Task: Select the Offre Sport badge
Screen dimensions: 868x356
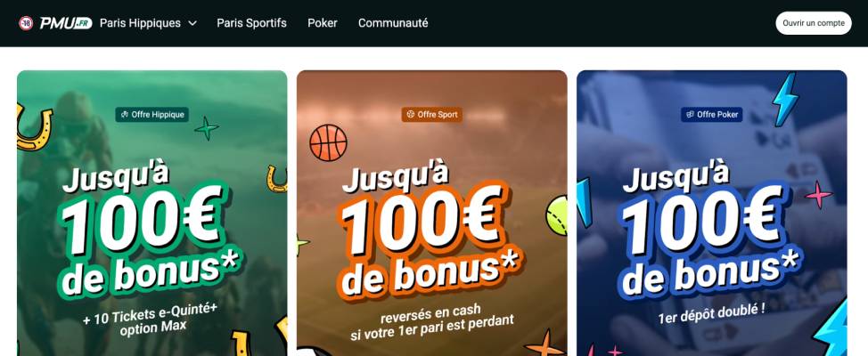Action: click(432, 115)
